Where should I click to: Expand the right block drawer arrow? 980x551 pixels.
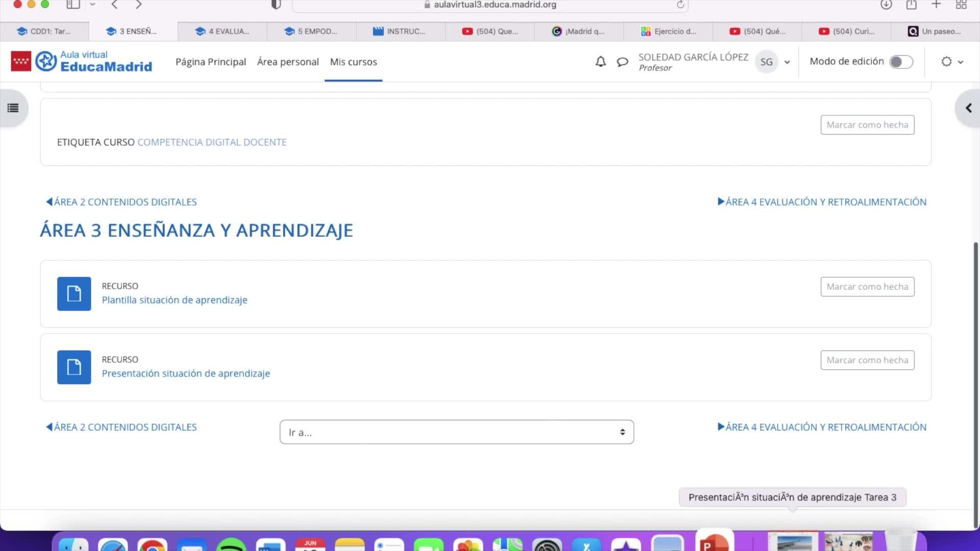968,108
